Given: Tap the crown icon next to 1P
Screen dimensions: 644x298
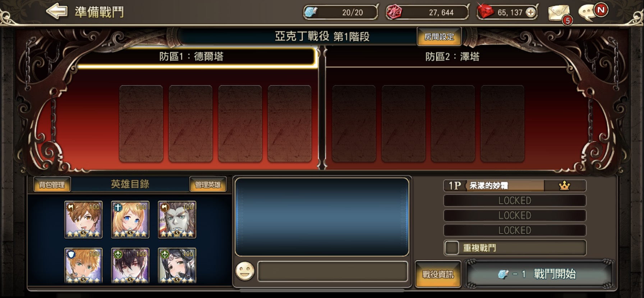Looking at the screenshot, I should pyautogui.click(x=564, y=186).
